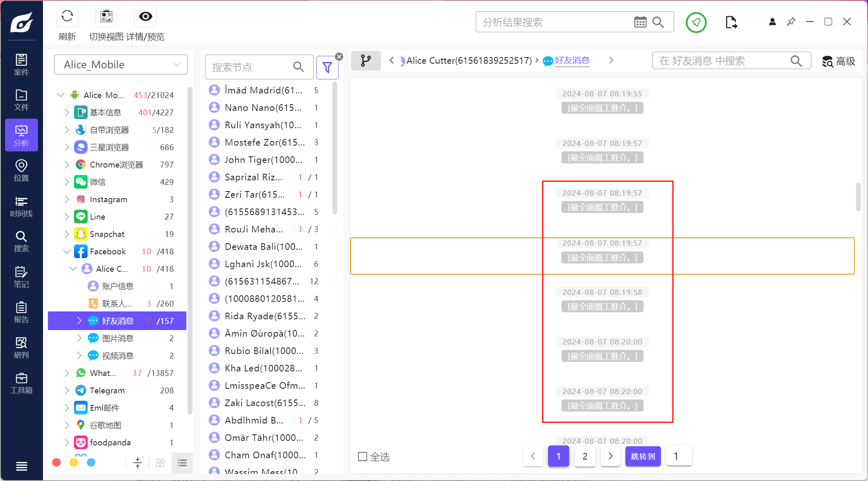Click the red color tag dot
The image size is (868, 481).
coord(57,462)
